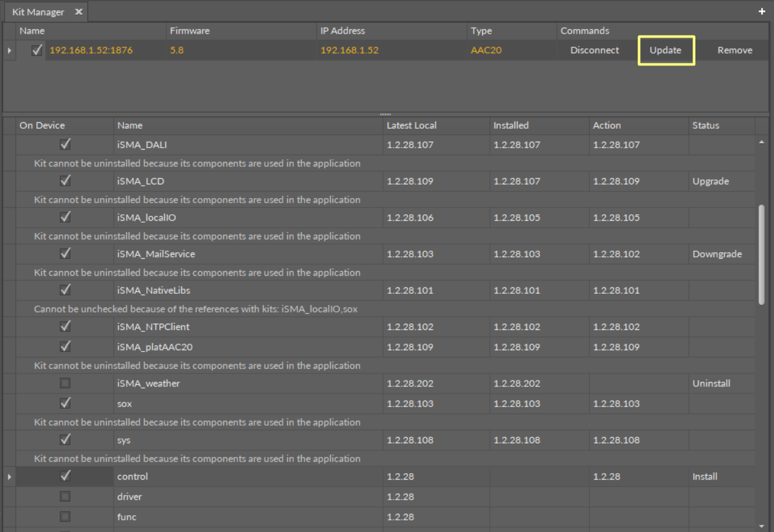Uncheck the control kit checkbox
This screenshot has height=532, width=774.
pos(65,476)
